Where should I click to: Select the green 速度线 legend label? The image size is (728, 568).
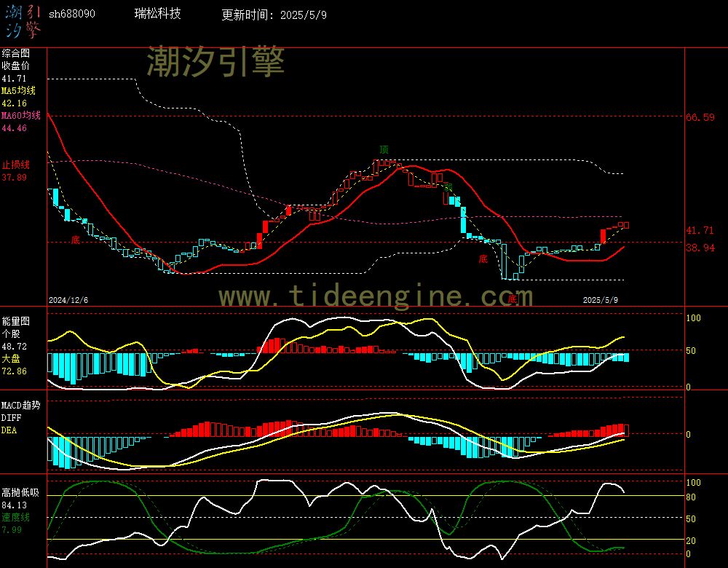point(15,517)
